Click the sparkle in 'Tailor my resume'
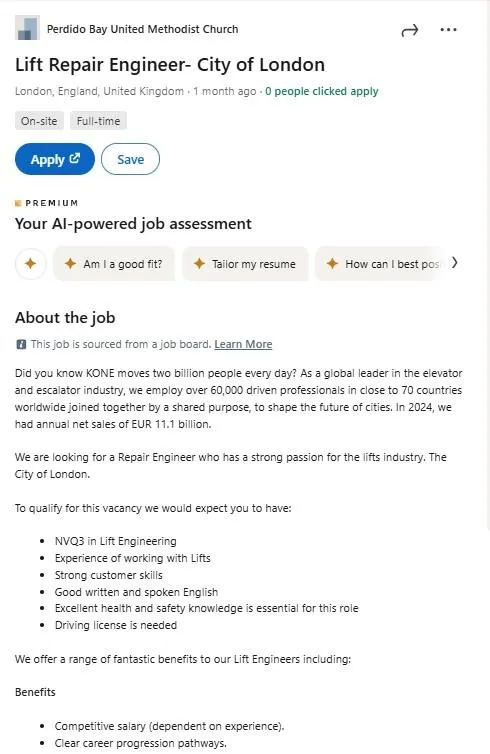490x754 pixels. click(199, 264)
